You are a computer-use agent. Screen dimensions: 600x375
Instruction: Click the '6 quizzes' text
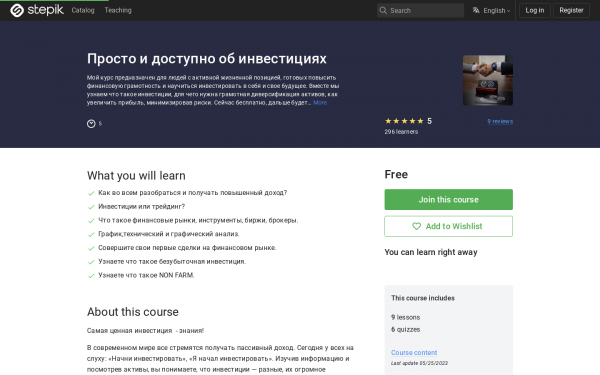(x=405, y=329)
